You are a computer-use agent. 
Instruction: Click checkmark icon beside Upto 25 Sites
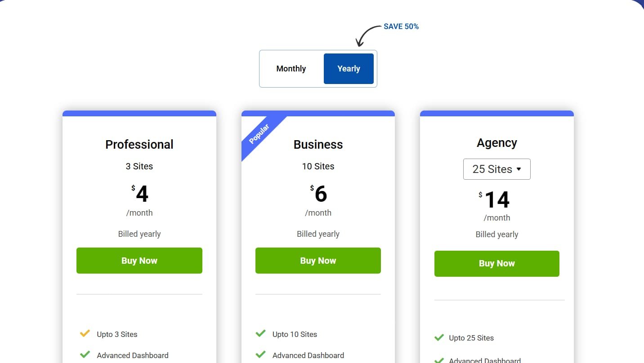[439, 337]
